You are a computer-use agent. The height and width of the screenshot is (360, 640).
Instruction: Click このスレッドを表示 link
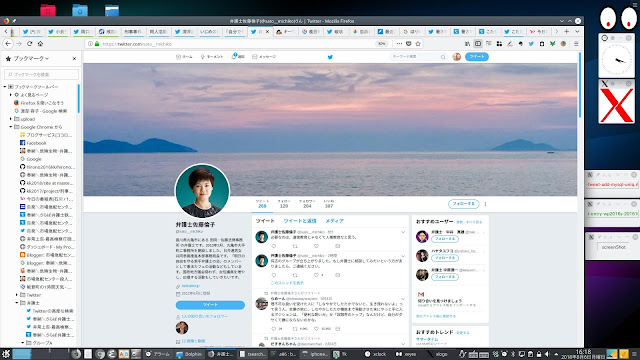(x=287, y=283)
